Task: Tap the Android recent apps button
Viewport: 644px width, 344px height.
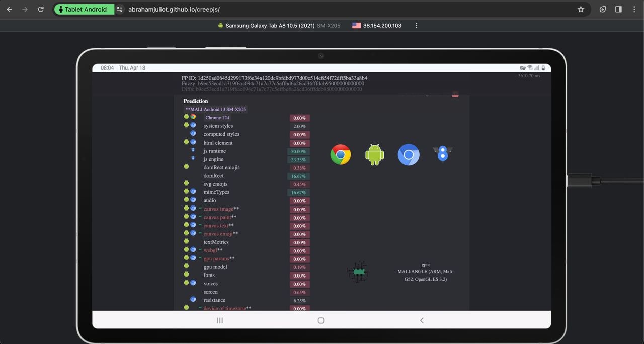Action: point(220,320)
